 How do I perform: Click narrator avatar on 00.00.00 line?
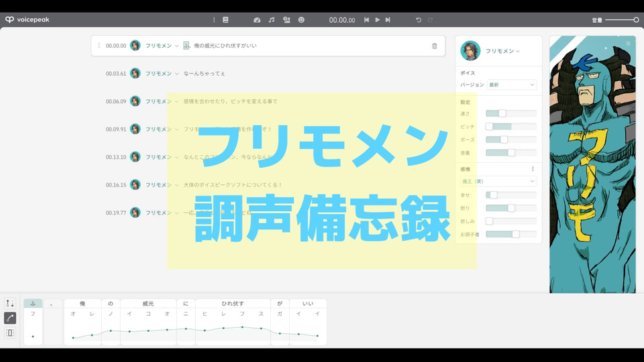[x=135, y=46]
